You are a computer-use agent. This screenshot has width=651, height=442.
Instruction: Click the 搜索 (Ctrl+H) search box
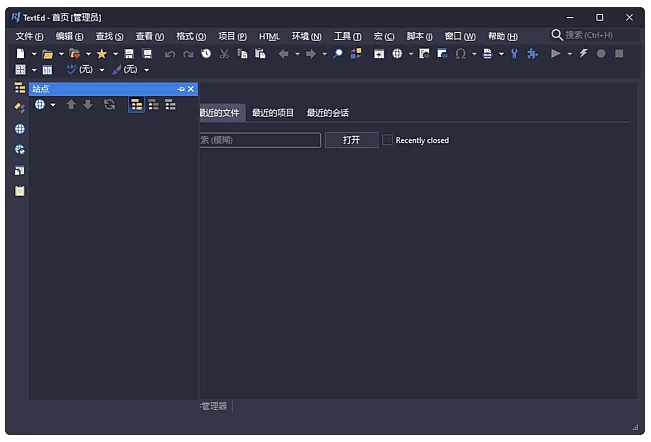click(595, 35)
